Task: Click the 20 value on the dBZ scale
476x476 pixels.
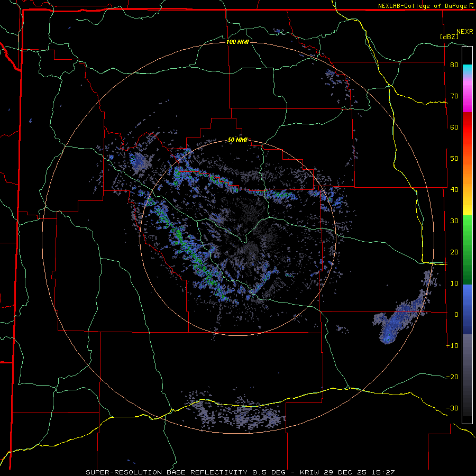Action: point(454,252)
